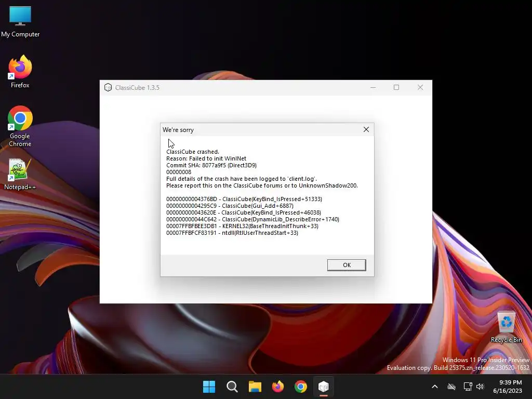Select the Recycle Bin icon

pyautogui.click(x=506, y=327)
